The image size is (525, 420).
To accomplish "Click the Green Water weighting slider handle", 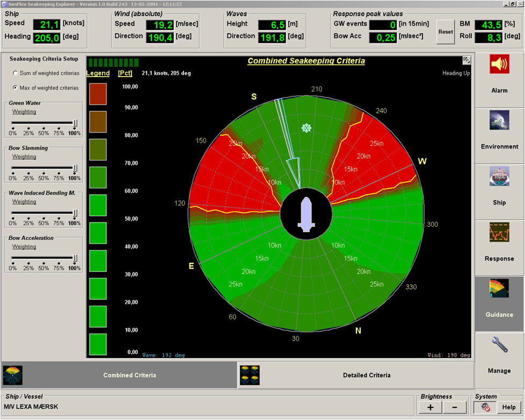I will pos(75,123).
